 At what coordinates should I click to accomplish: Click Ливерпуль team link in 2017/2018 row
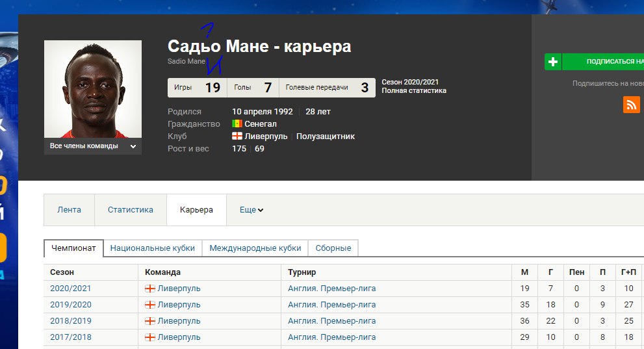point(179,337)
